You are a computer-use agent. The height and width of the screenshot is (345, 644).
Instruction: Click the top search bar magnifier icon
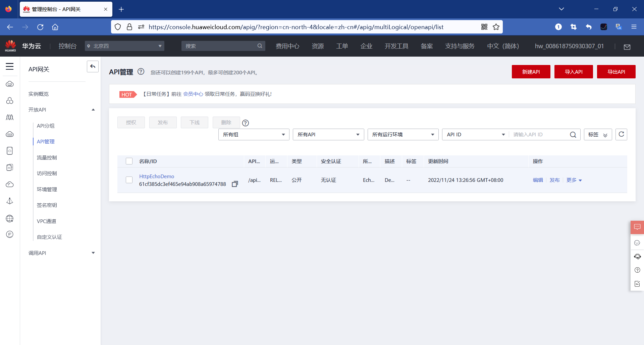[x=260, y=46]
